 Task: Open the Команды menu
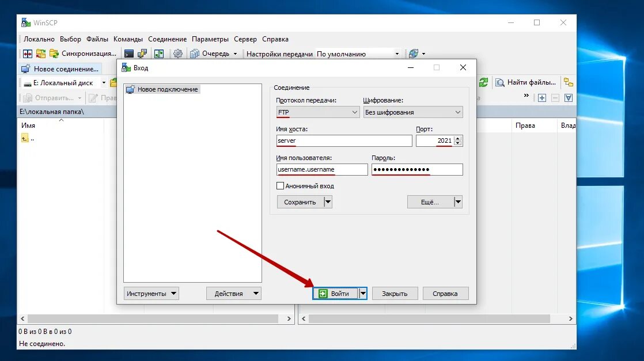coord(128,39)
